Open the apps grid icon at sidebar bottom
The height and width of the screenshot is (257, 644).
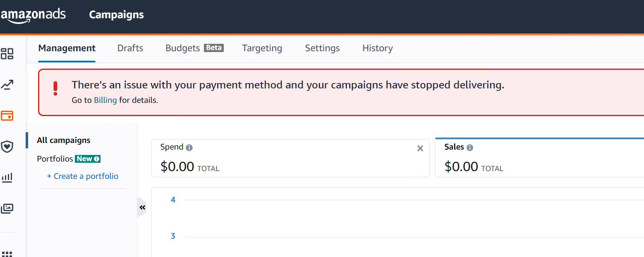tap(7, 253)
